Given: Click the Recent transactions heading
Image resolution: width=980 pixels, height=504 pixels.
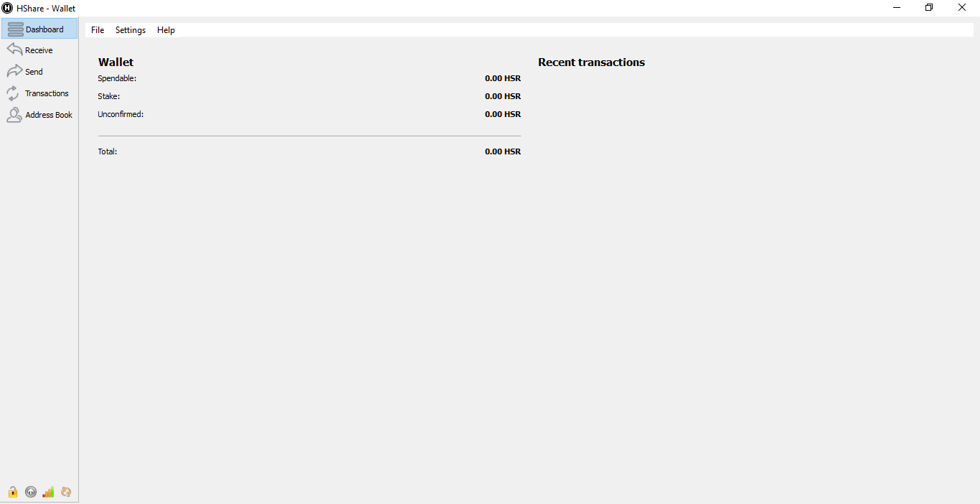Looking at the screenshot, I should (x=591, y=62).
